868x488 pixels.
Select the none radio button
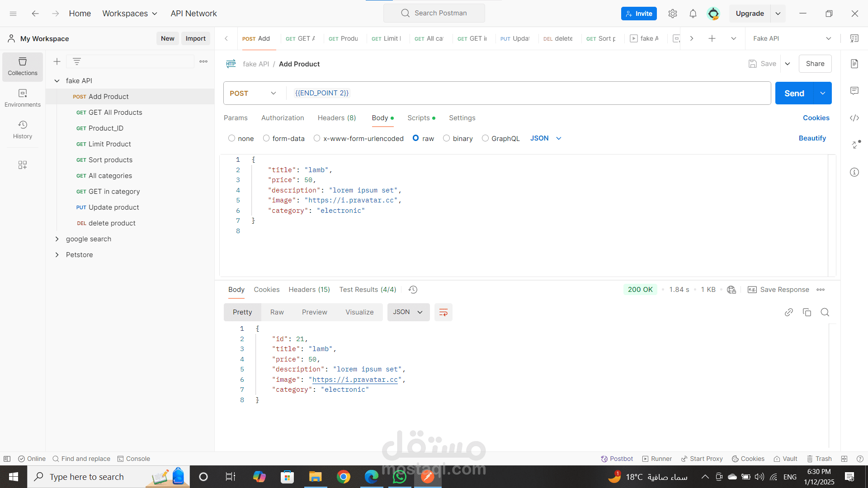point(232,138)
